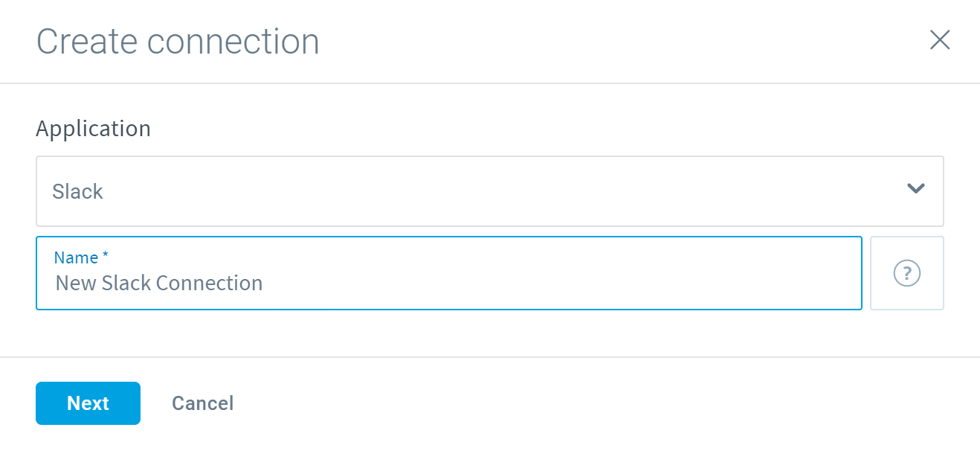Screen dimensions: 980x474
Task: Focus the Name input field
Action: tap(448, 273)
